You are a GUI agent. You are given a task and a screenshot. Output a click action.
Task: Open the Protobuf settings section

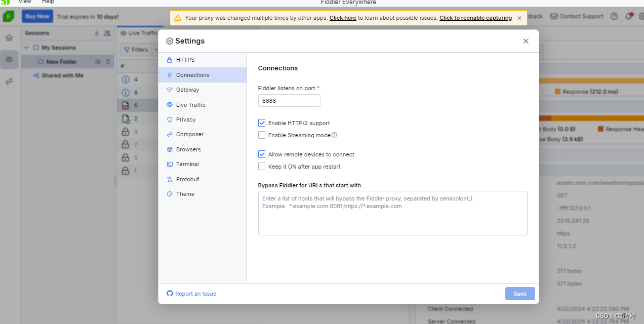pos(202,179)
